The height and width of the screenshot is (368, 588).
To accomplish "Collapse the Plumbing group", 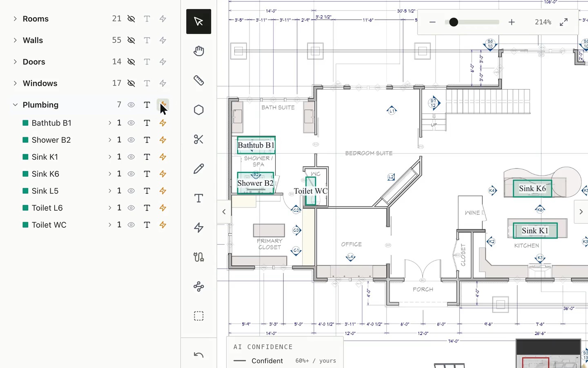I will [x=15, y=105].
